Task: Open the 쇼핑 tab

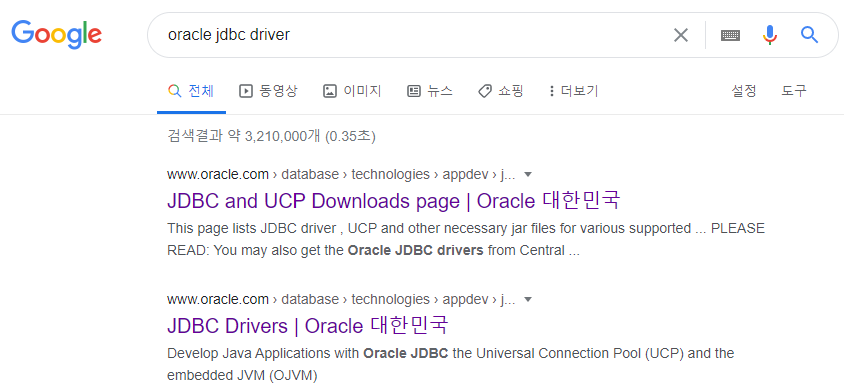Action: tap(501, 91)
